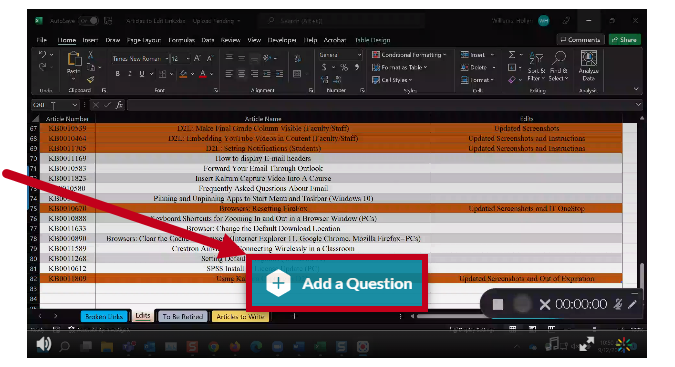Expand the Format as Table menu
Image resolution: width=675 pixels, height=367 pixels.
(x=399, y=67)
